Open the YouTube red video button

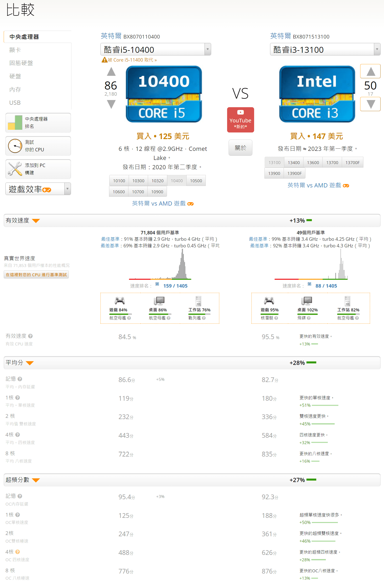(240, 119)
